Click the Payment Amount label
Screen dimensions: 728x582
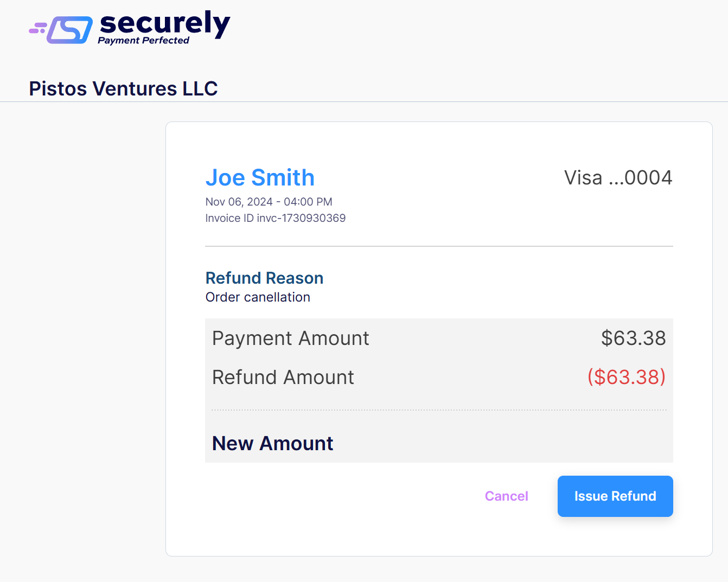coord(290,338)
